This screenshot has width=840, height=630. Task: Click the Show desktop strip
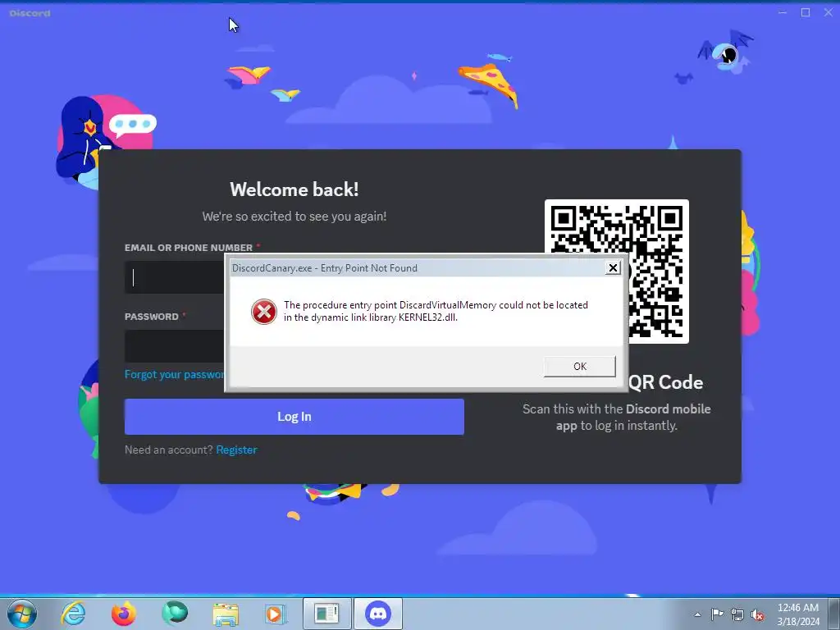(x=834, y=614)
